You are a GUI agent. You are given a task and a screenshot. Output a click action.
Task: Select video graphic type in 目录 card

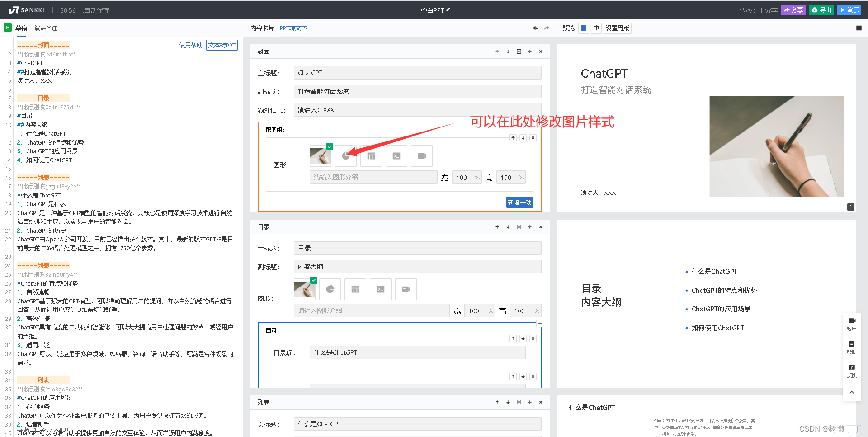406,289
